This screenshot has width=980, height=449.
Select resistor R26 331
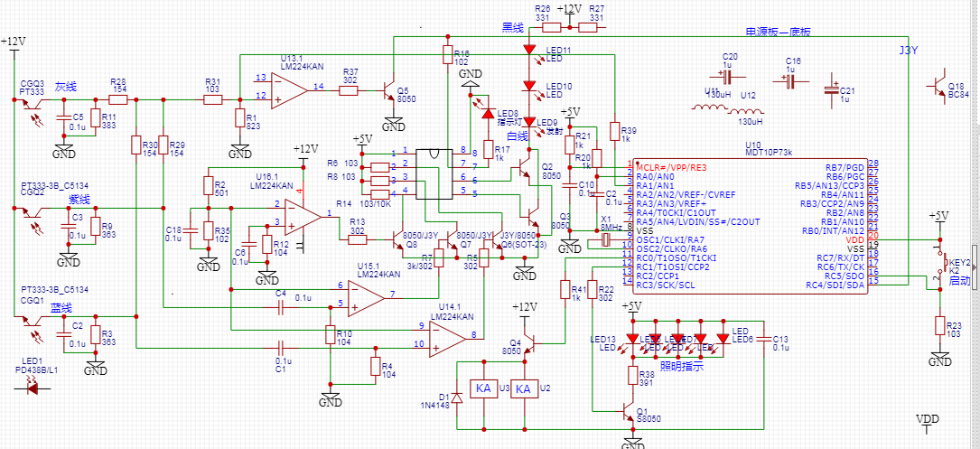click(x=551, y=27)
